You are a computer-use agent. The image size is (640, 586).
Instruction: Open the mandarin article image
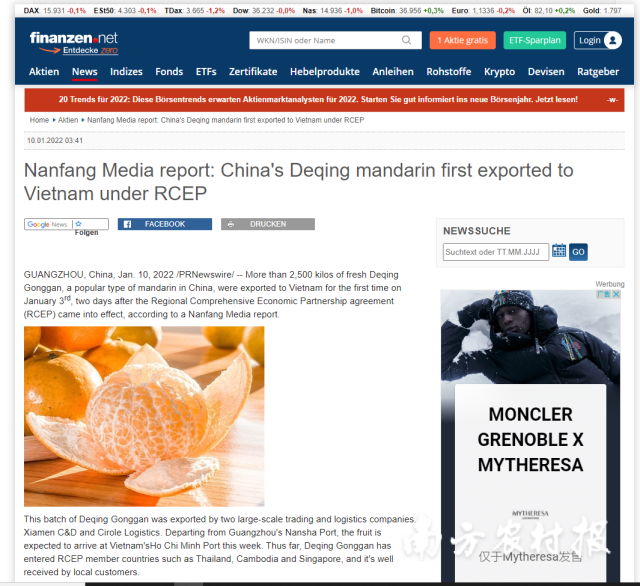point(144,416)
